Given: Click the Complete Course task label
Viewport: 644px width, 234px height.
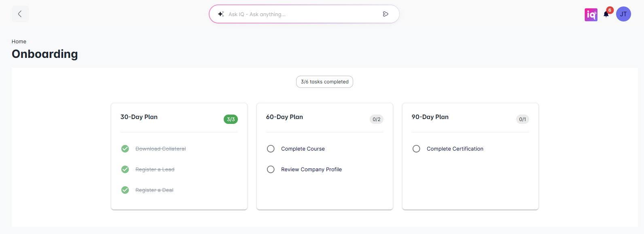Looking at the screenshot, I should [303, 149].
